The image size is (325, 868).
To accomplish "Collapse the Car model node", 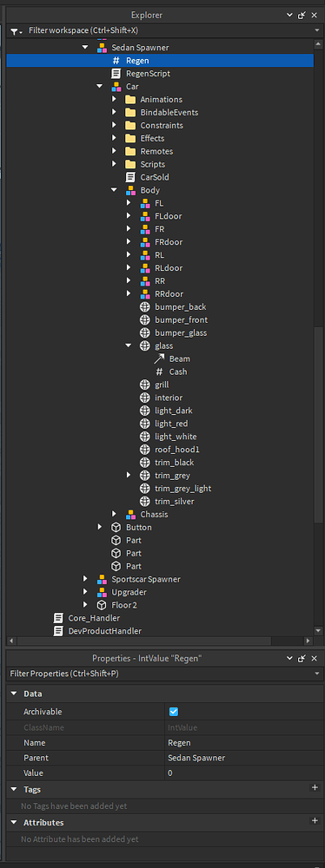I will click(99, 86).
